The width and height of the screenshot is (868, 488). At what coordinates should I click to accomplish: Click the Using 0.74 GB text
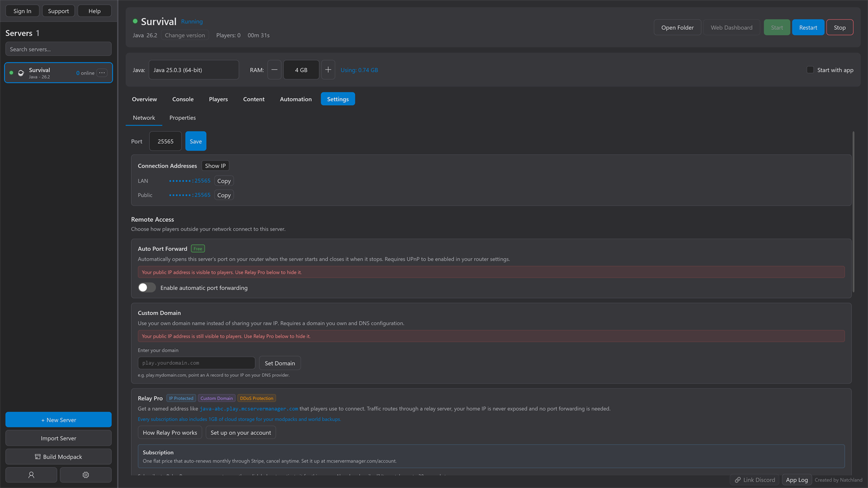click(x=359, y=70)
